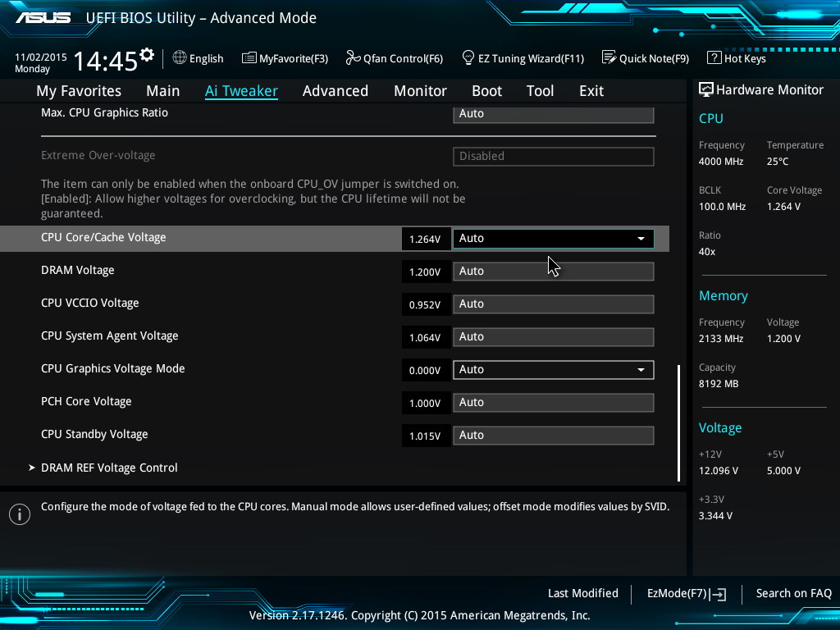Switch to the Monitor tab
Image resolution: width=840 pixels, height=630 pixels.
click(420, 91)
